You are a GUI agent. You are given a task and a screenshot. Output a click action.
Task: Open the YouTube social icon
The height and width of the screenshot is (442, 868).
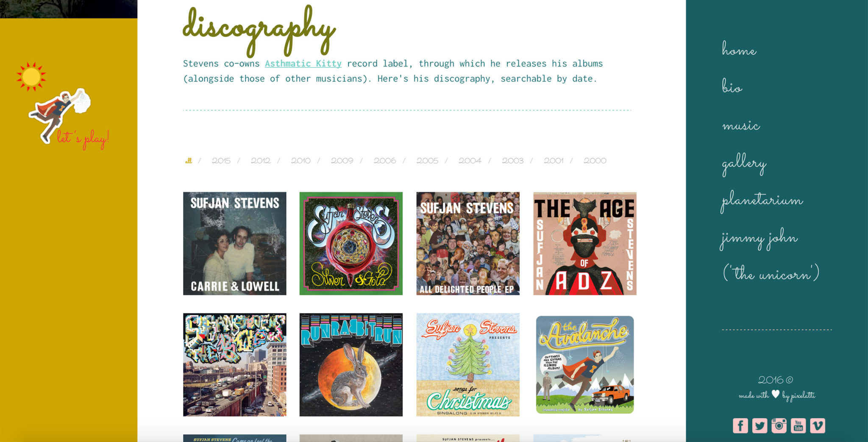coord(798,425)
